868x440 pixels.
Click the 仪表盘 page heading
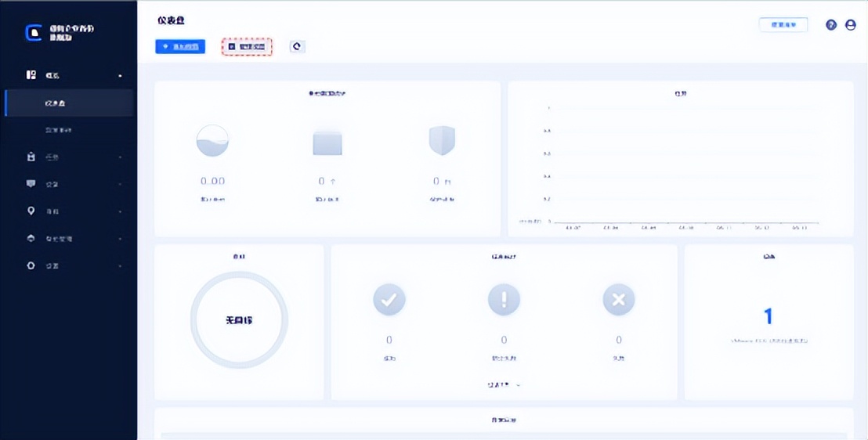pos(171,20)
